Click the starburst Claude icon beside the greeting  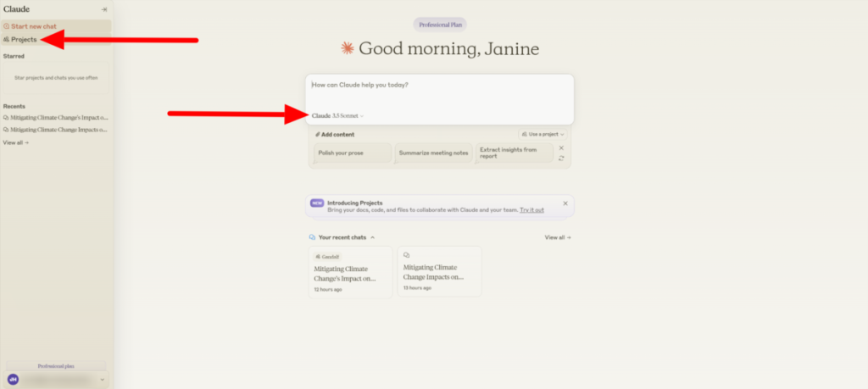pos(347,48)
